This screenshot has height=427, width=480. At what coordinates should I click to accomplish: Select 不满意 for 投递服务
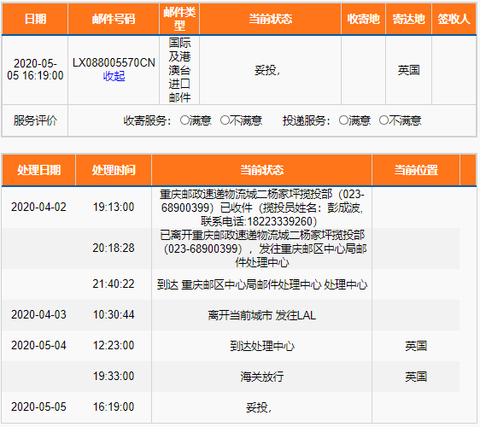point(384,120)
